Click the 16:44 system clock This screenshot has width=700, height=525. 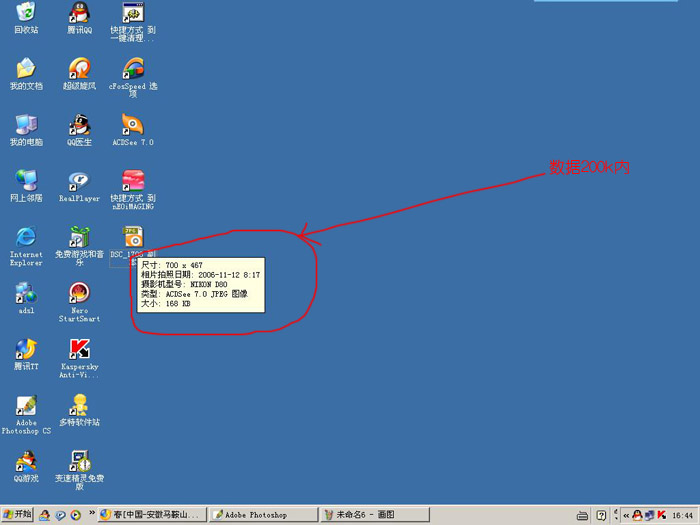tap(682, 515)
